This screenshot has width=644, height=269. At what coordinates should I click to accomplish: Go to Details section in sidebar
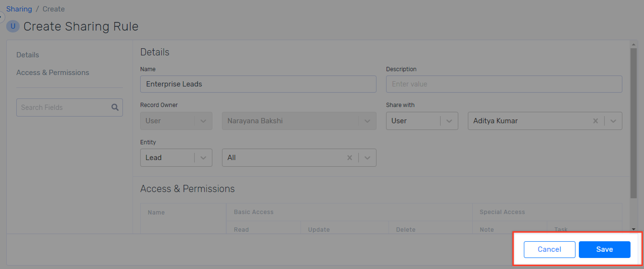pyautogui.click(x=28, y=55)
